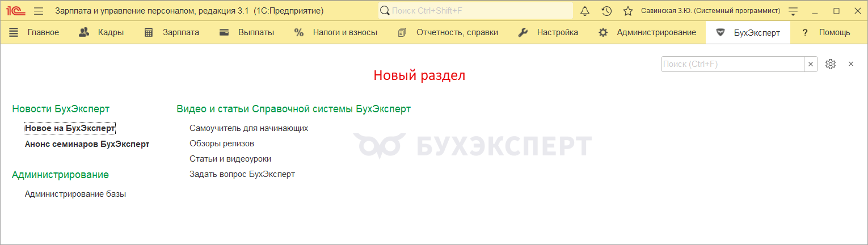Open Обзоры релизов link
This screenshot has height=245, width=868.
coord(221,143)
